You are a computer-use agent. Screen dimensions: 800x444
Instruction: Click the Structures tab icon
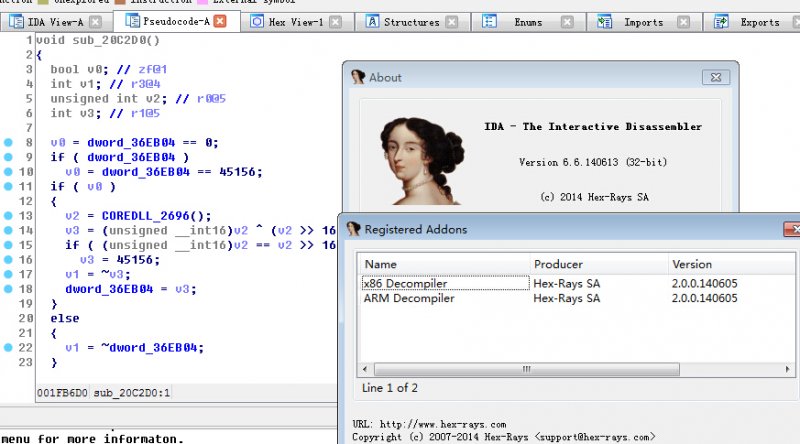tap(372, 22)
